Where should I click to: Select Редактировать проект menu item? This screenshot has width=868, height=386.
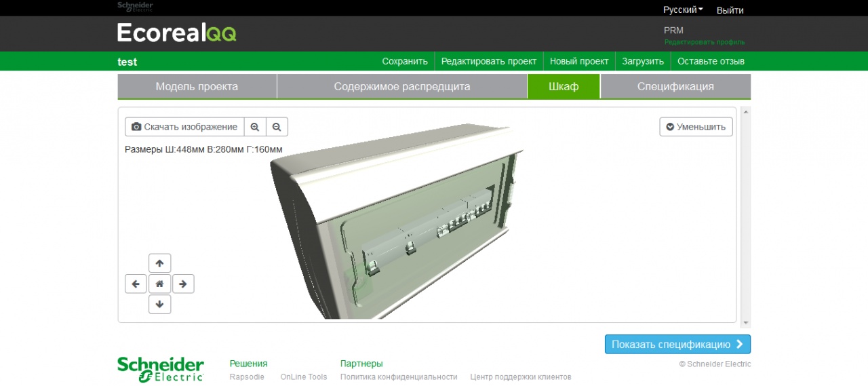click(488, 61)
